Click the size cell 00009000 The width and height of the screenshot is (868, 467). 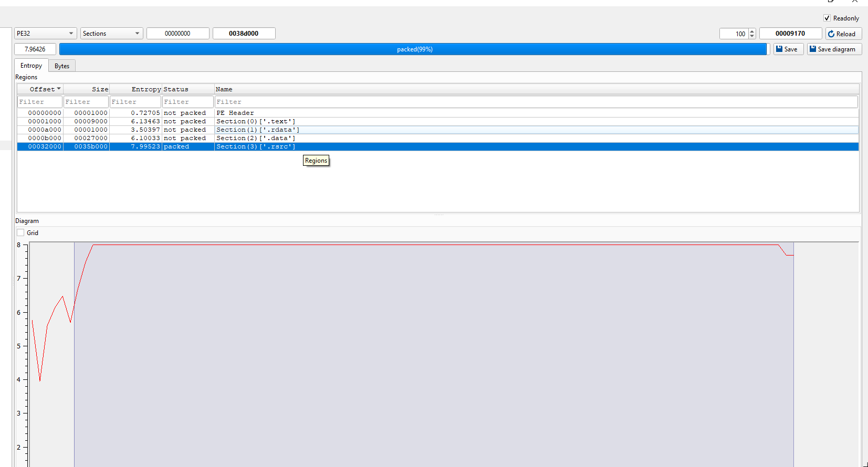tap(91, 121)
